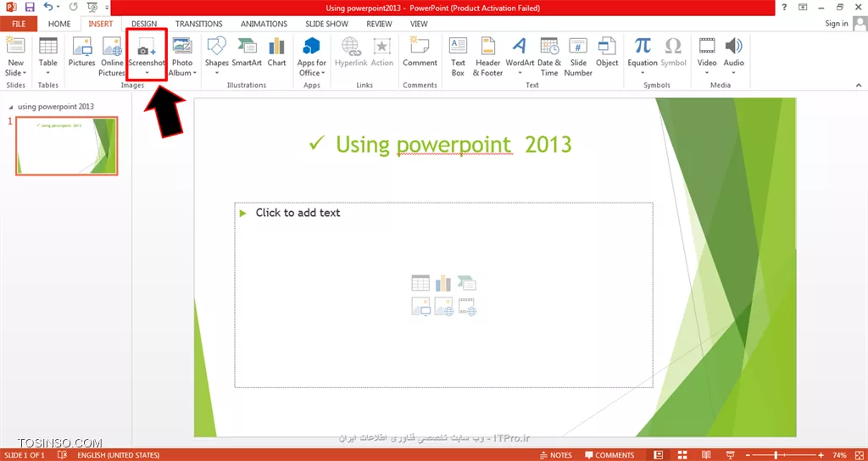Viewport: 868px width, 461px height.
Task: Open the Shapes gallery
Action: point(216,57)
